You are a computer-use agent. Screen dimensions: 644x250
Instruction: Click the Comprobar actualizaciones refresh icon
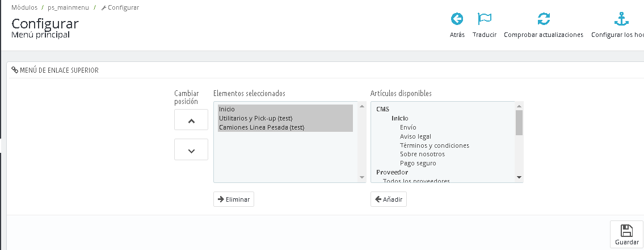(543, 19)
